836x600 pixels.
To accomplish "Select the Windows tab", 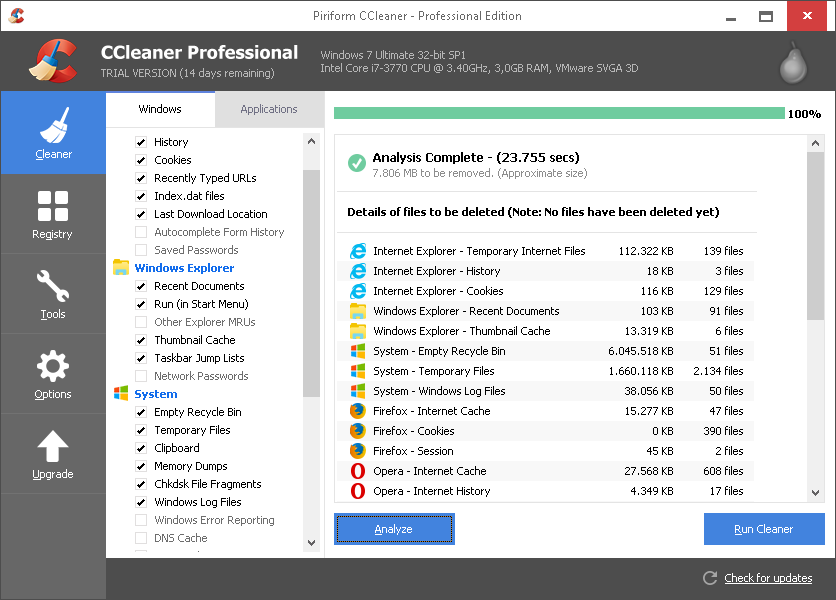I will point(160,109).
